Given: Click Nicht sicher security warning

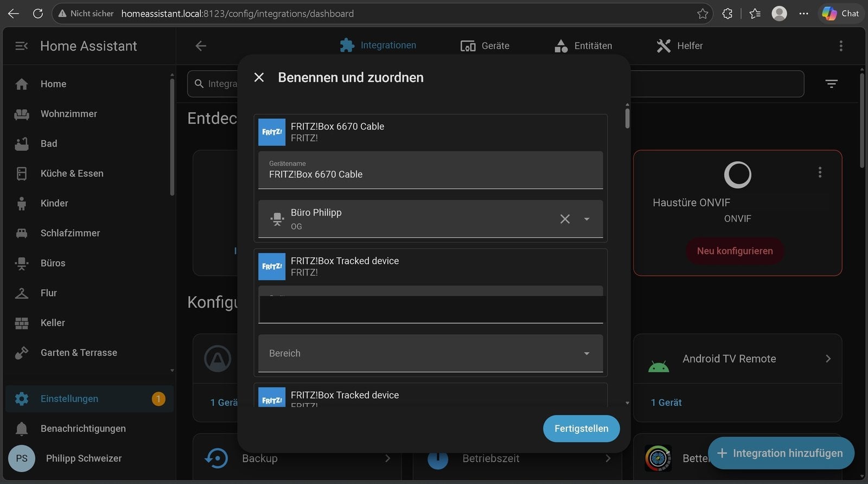Looking at the screenshot, I should [86, 14].
